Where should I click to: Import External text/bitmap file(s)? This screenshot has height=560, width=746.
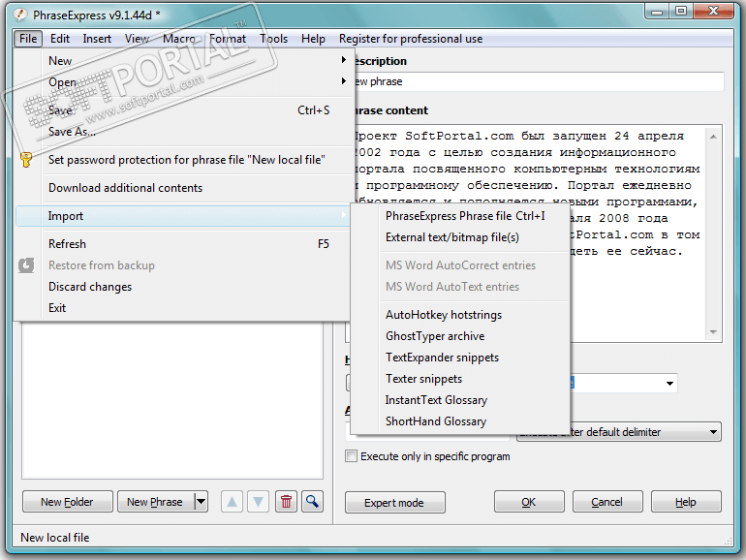(x=461, y=237)
